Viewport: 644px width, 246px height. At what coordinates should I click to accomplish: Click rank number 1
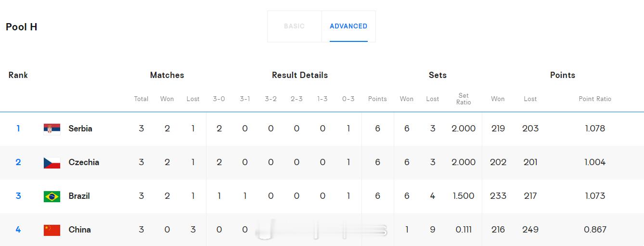coord(18,129)
